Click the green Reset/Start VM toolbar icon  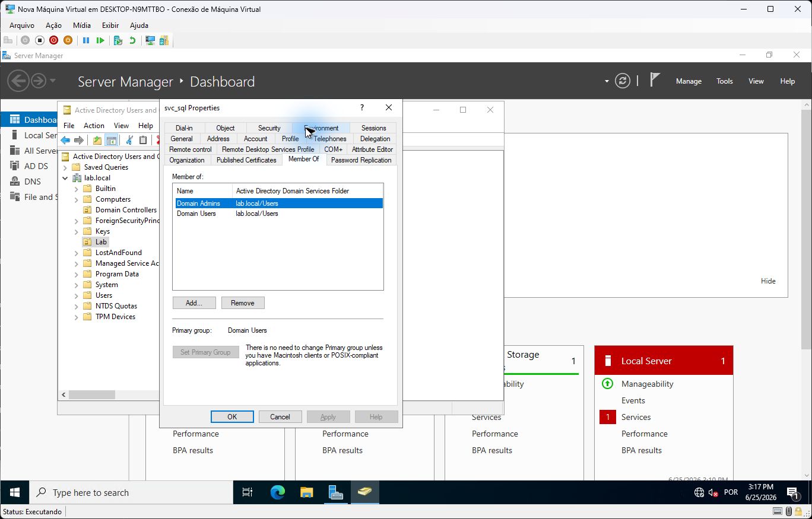click(100, 40)
